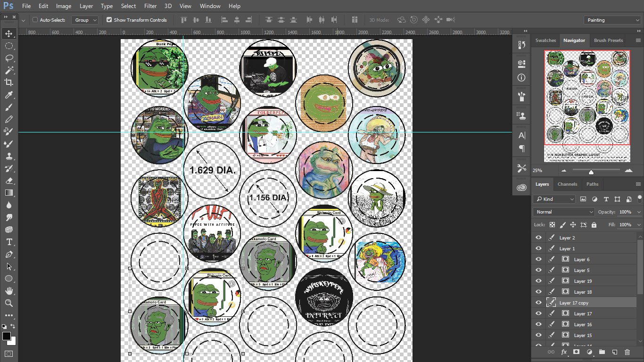
Task: Open the Kind layer filter dropdown
Action: [554, 199]
